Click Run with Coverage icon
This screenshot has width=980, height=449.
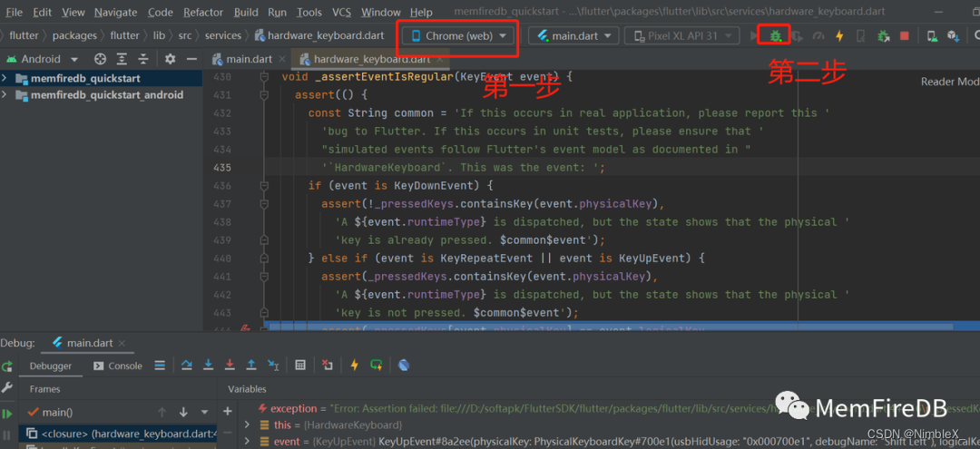coord(797,36)
